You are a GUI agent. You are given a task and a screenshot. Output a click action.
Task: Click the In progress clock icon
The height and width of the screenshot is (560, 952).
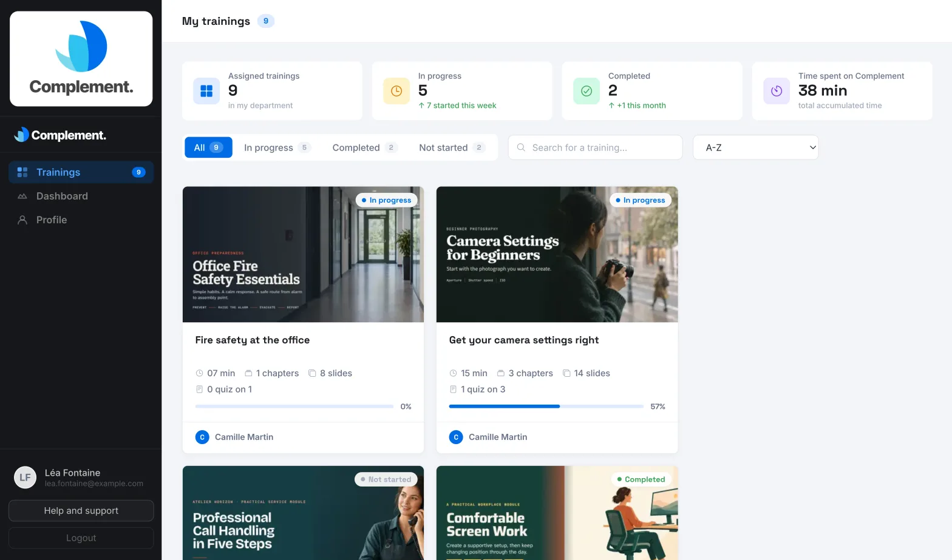point(396,91)
